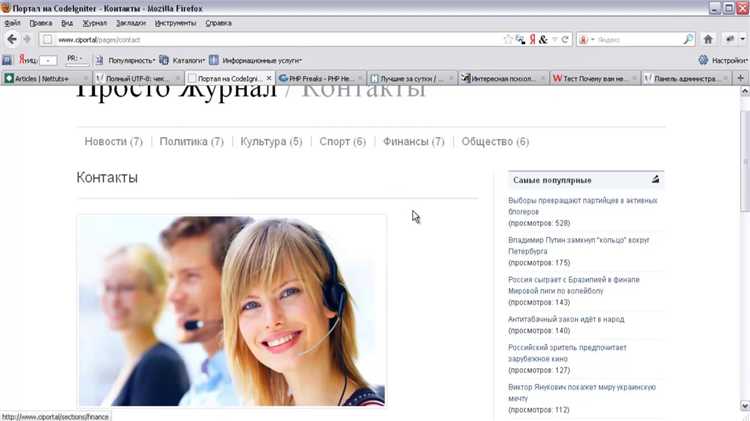The image size is (750, 421).
Task: Open the address bar history dropdown arrow
Action: [x=555, y=40]
